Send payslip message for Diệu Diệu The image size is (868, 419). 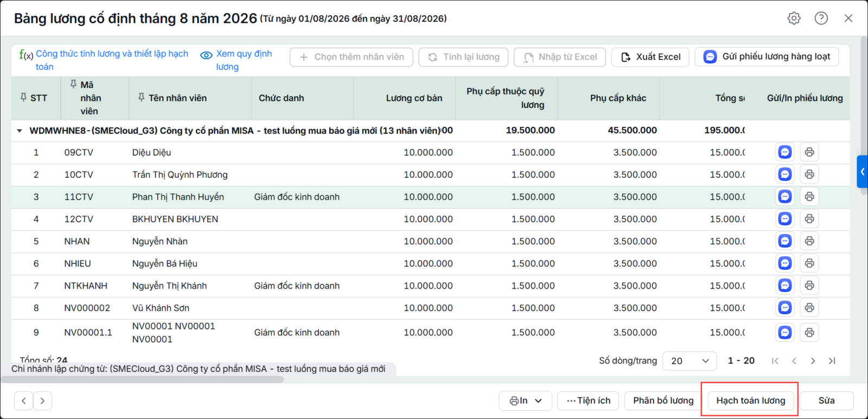[785, 152]
